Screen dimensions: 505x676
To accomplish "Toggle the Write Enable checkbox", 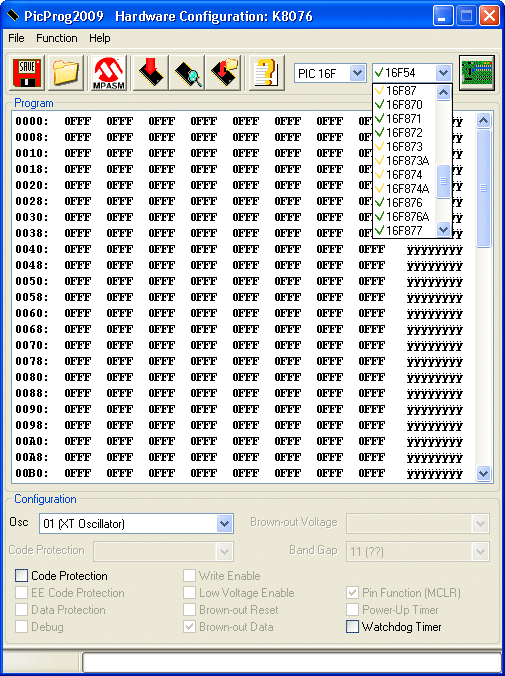I will click(x=189, y=576).
